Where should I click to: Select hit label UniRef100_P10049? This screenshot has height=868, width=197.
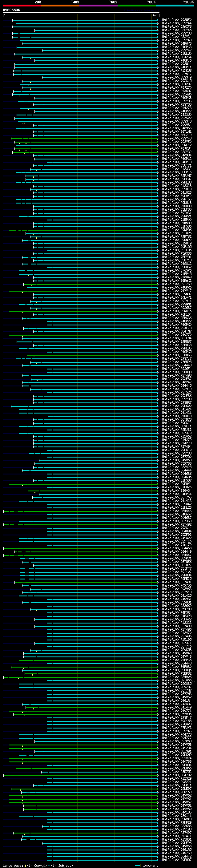point(177,277)
